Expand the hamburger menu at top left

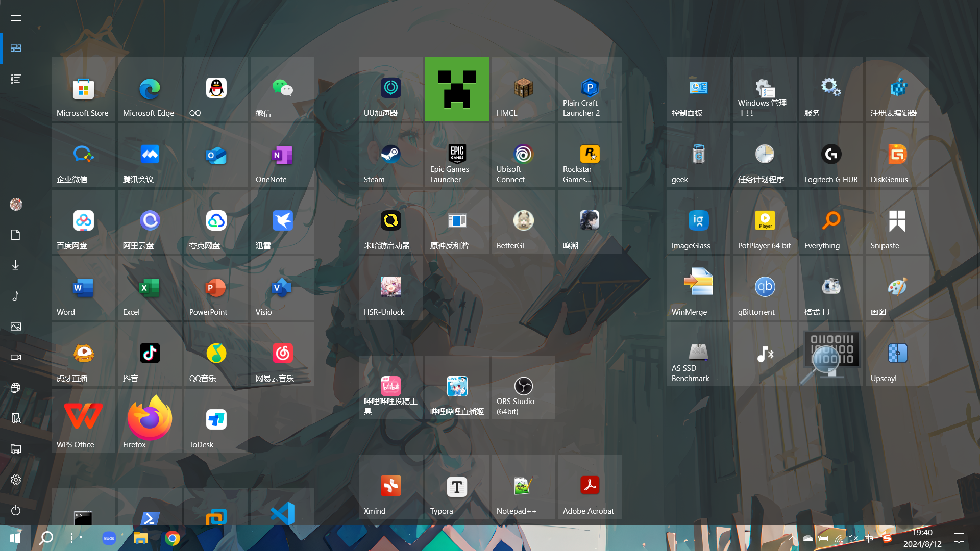pyautogui.click(x=16, y=18)
